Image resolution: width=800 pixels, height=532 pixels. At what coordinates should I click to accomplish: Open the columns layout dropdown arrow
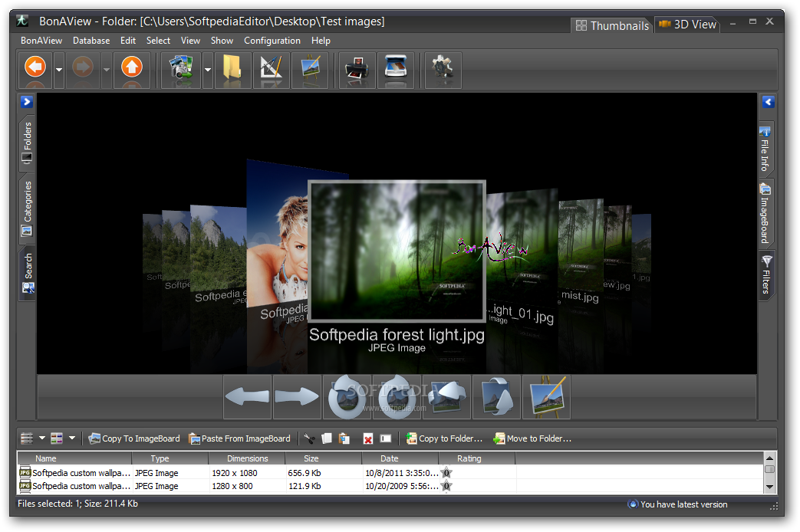72,438
